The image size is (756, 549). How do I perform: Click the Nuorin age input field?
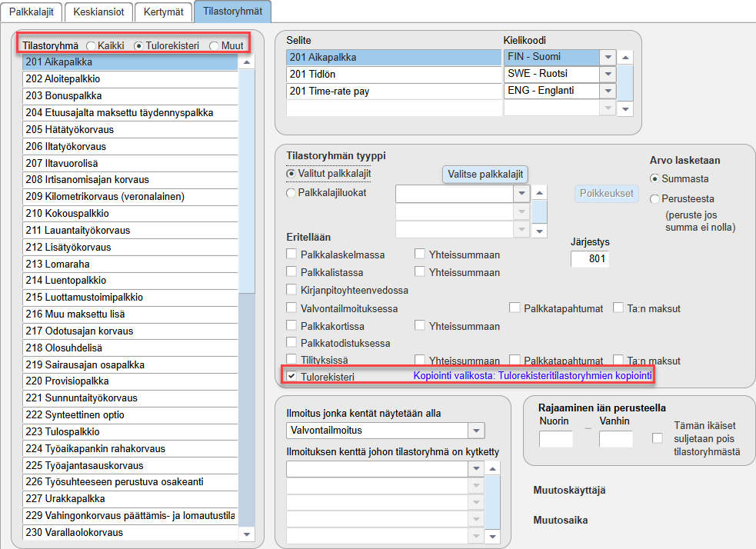555,439
